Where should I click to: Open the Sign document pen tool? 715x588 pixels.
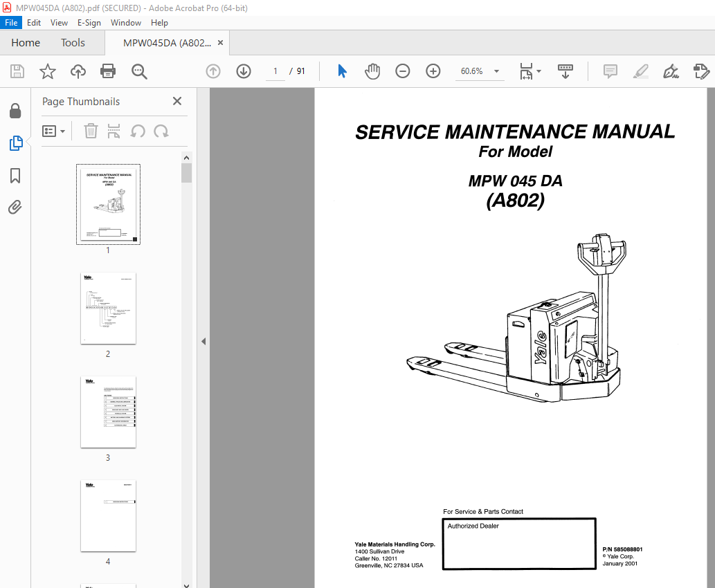click(671, 71)
